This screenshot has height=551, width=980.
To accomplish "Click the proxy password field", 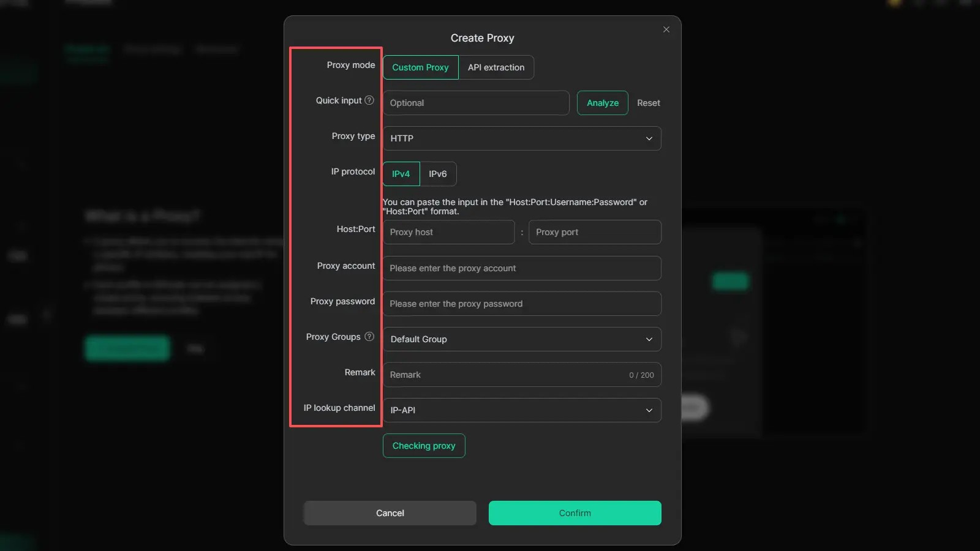I will pyautogui.click(x=522, y=304).
